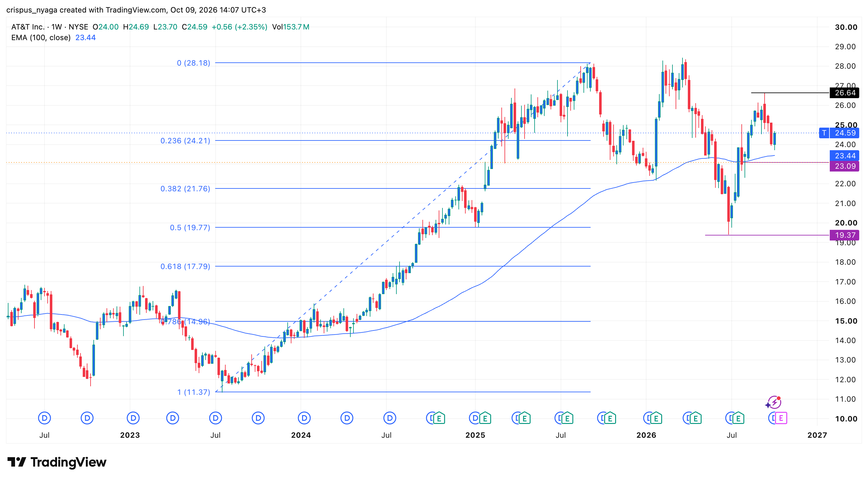Click the blue T symbol price tag
The height and width of the screenshot is (481, 868).
[x=824, y=133]
